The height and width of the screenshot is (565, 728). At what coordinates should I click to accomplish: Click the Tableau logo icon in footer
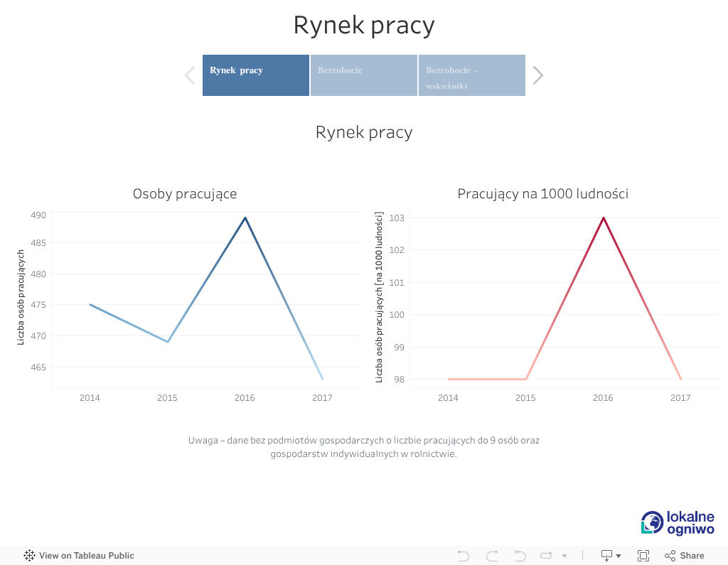(29, 555)
